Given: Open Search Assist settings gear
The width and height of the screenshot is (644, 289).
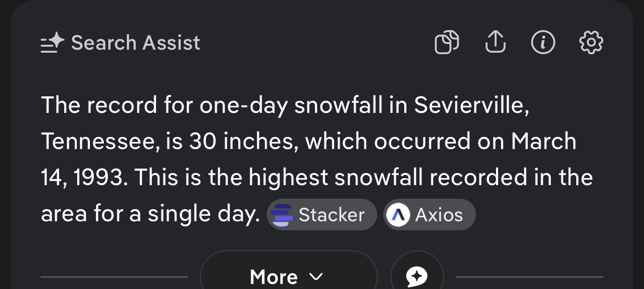Looking at the screenshot, I should pos(591,42).
